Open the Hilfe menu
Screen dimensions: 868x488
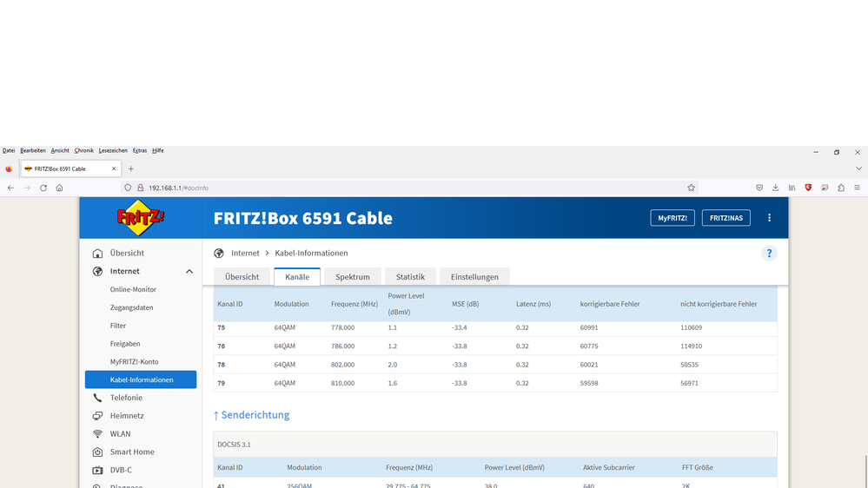tap(158, 150)
